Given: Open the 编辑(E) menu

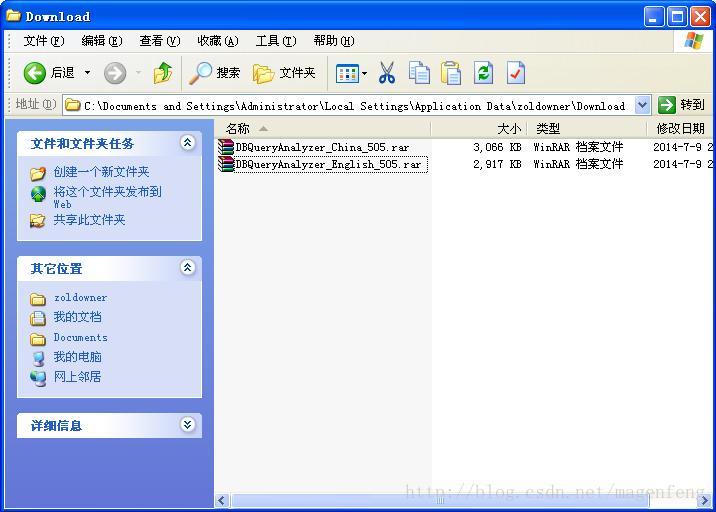Looking at the screenshot, I should [x=102, y=41].
